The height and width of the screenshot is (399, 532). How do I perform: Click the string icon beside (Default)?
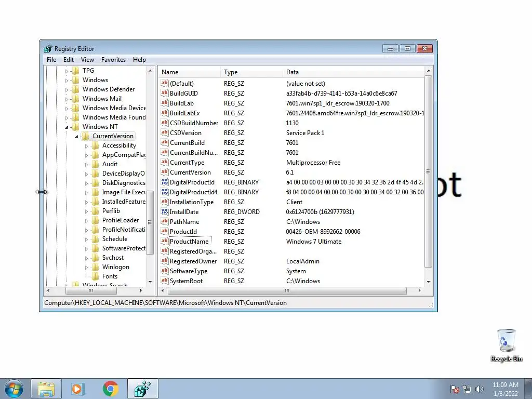(x=165, y=83)
